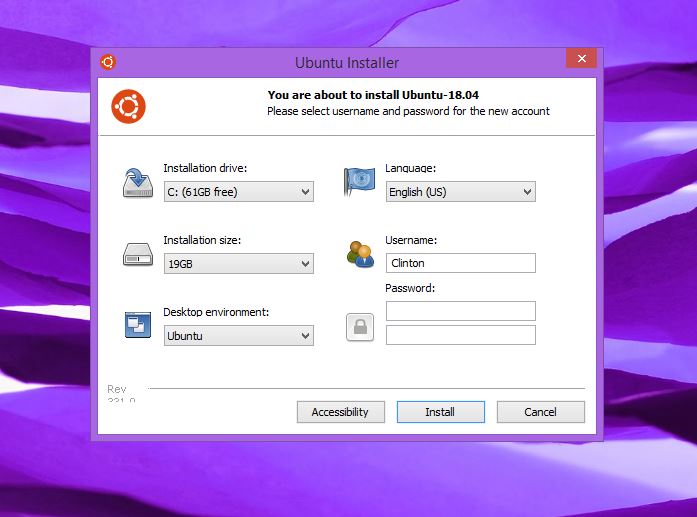Click the "Desktop environment:" label

click(x=216, y=312)
